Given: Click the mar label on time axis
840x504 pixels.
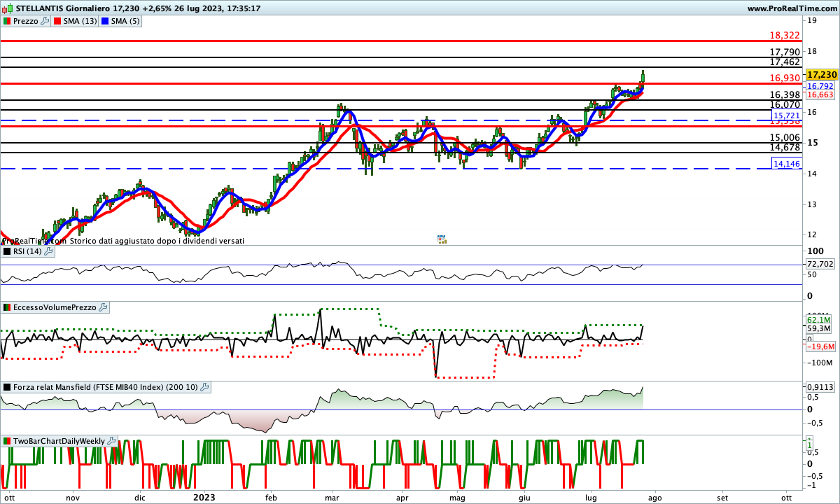Looking at the screenshot, I should [332, 498].
